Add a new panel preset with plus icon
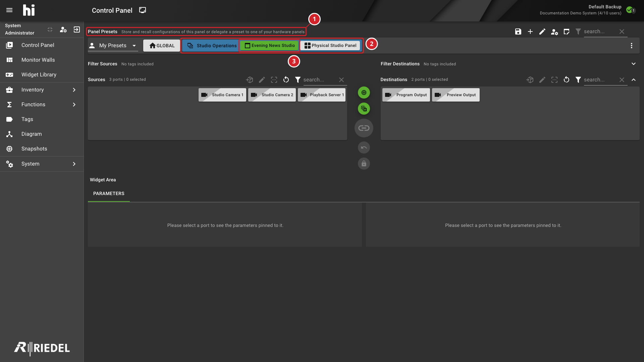The image size is (644, 362). [x=530, y=32]
